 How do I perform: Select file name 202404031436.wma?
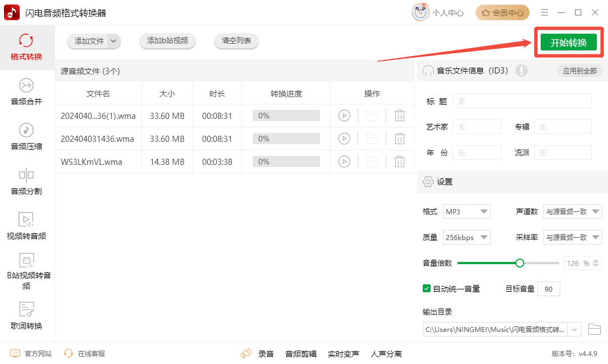coord(97,139)
